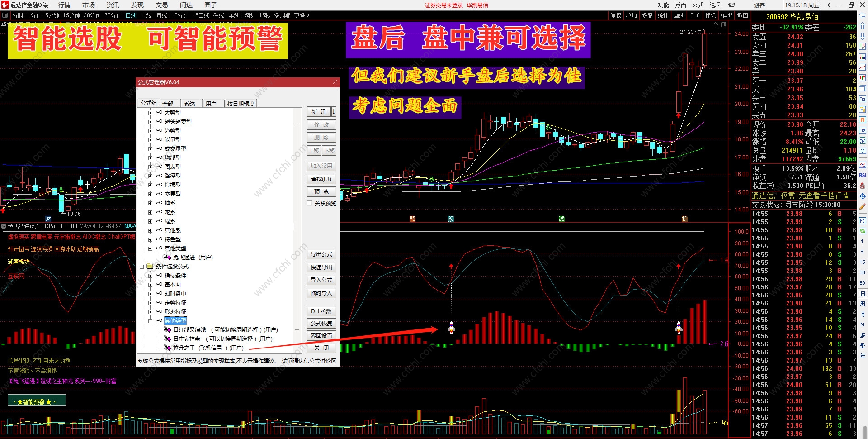
Task: Collapse the 条件选股公式 folder
Action: coord(142,267)
